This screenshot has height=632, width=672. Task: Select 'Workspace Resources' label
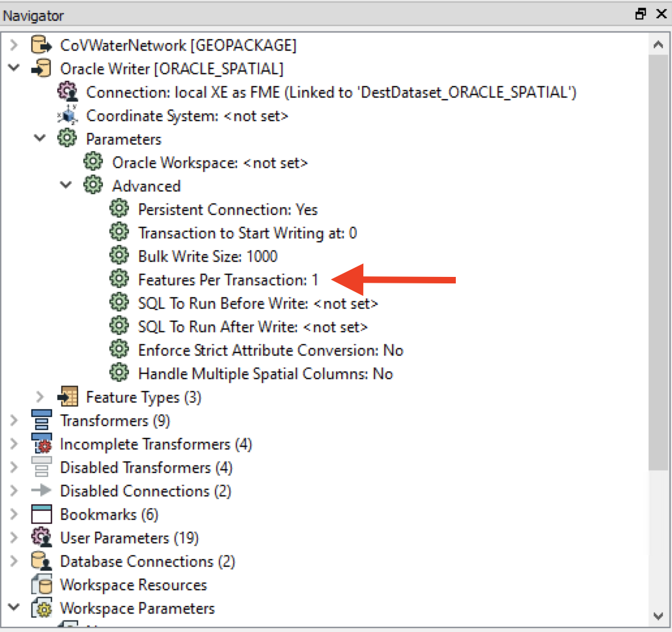133,585
